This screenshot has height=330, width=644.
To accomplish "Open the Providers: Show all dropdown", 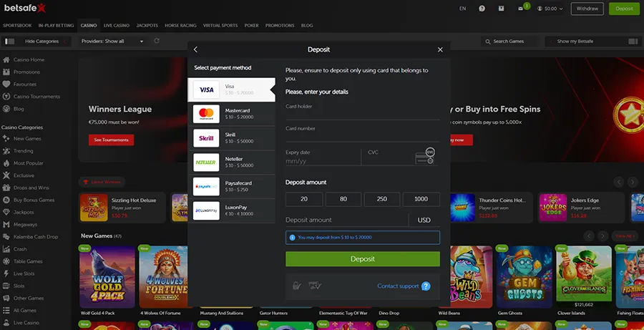I will pyautogui.click(x=112, y=41).
